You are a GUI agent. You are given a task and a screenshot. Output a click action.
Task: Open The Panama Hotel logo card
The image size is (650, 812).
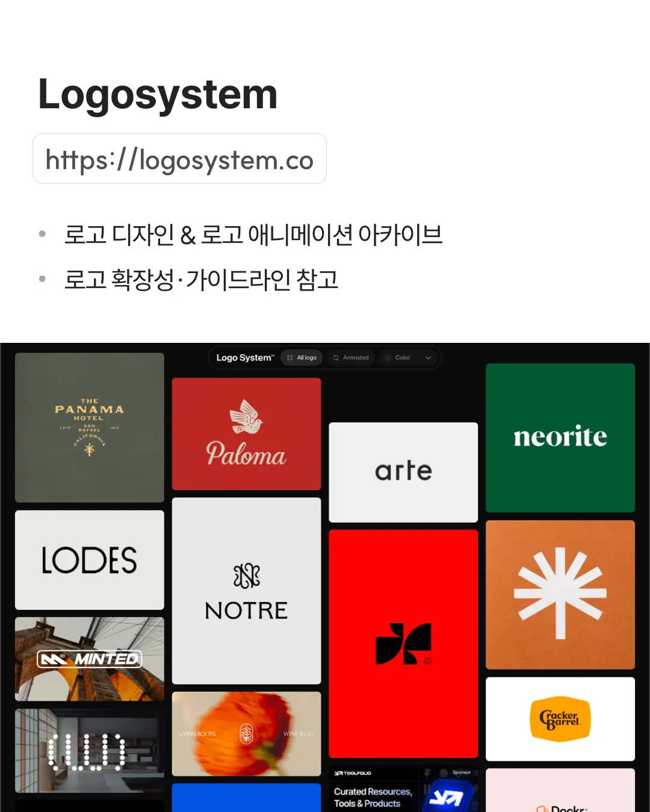click(90, 428)
